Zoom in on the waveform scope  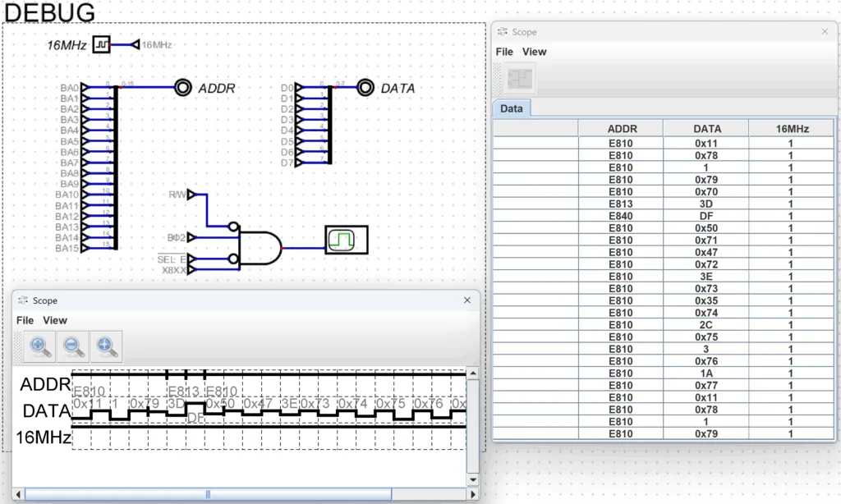pos(39,347)
